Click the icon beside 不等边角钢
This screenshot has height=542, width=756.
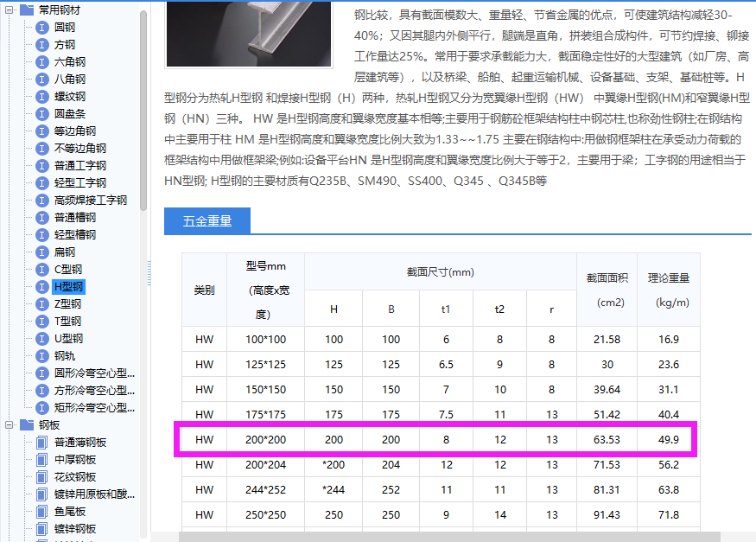tap(42, 149)
